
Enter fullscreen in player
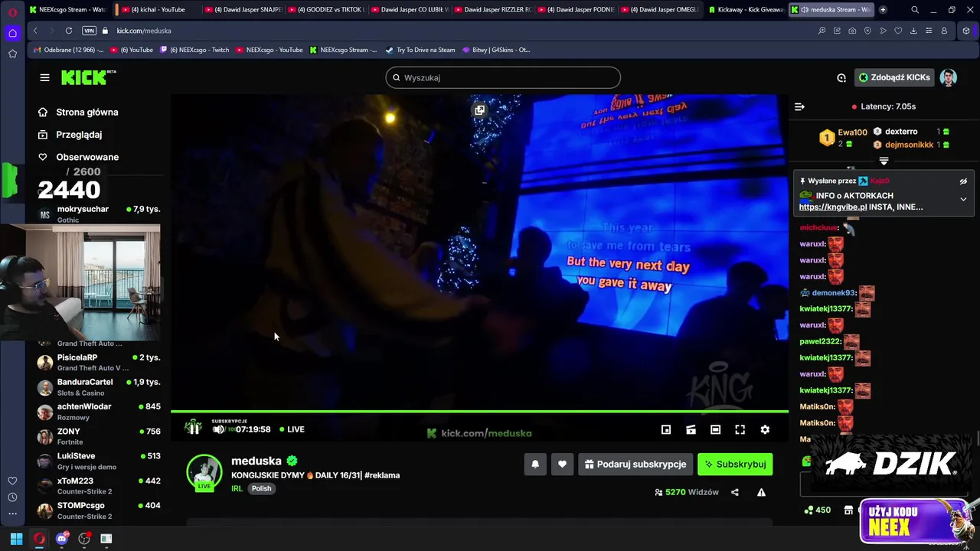[x=740, y=429]
